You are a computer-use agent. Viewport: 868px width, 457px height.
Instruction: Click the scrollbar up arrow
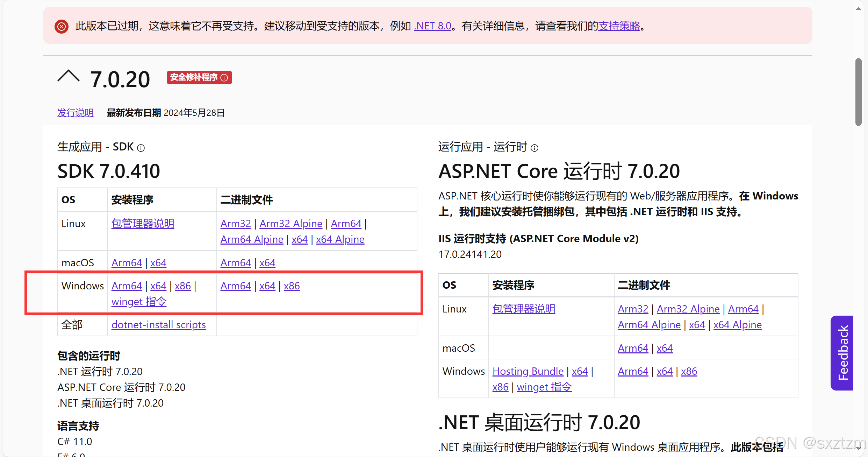pyautogui.click(x=859, y=8)
